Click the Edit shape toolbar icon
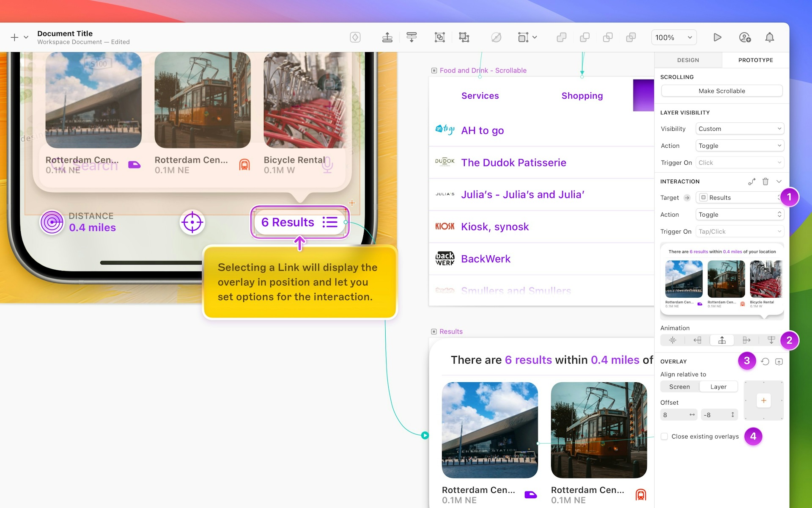This screenshot has height=508, width=812. click(496, 37)
